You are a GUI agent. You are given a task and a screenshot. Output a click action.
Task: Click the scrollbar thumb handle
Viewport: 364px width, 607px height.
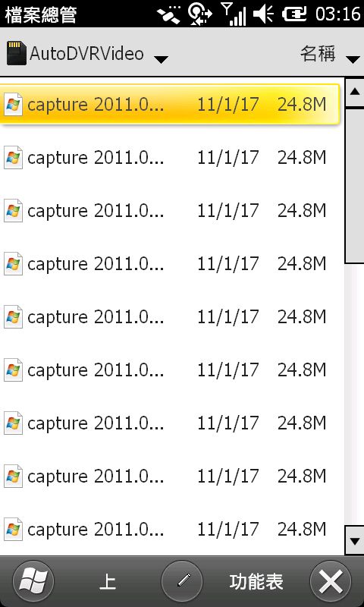354,186
